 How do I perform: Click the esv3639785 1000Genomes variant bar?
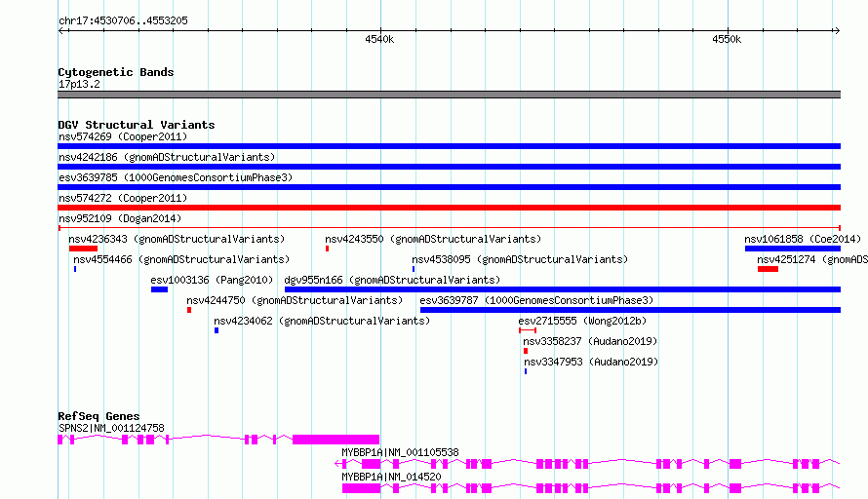click(x=449, y=187)
